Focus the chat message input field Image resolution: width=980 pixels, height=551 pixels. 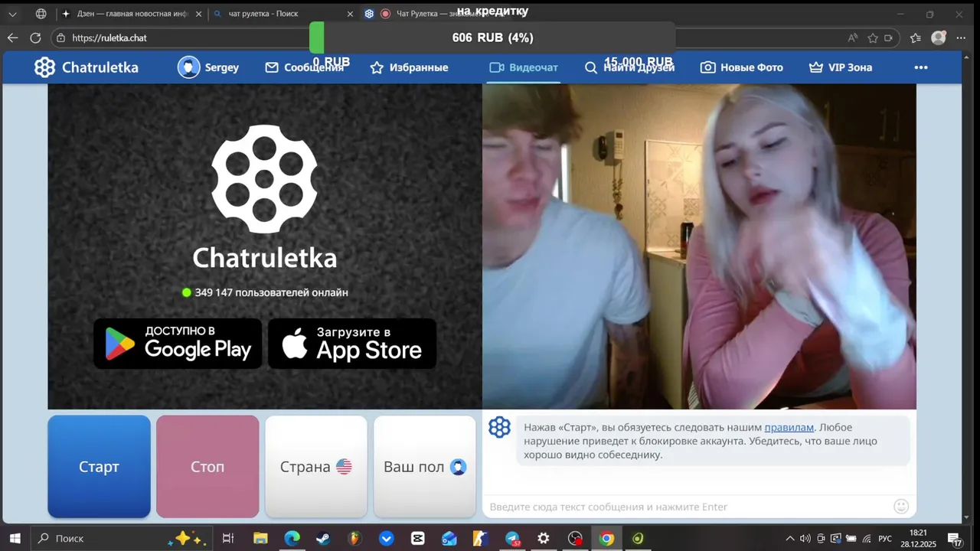tap(689, 507)
